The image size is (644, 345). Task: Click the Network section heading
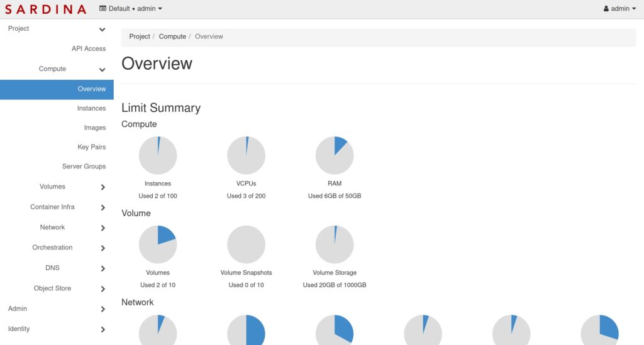tap(137, 302)
